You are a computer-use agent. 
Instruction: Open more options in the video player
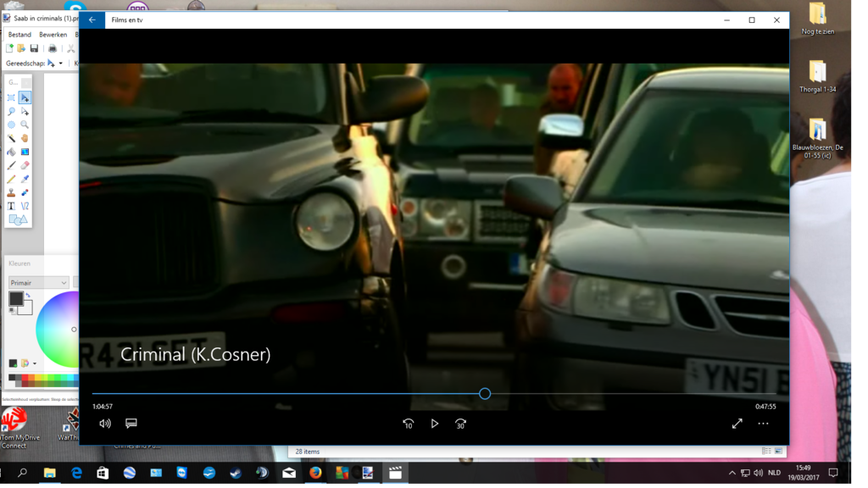pos(764,424)
